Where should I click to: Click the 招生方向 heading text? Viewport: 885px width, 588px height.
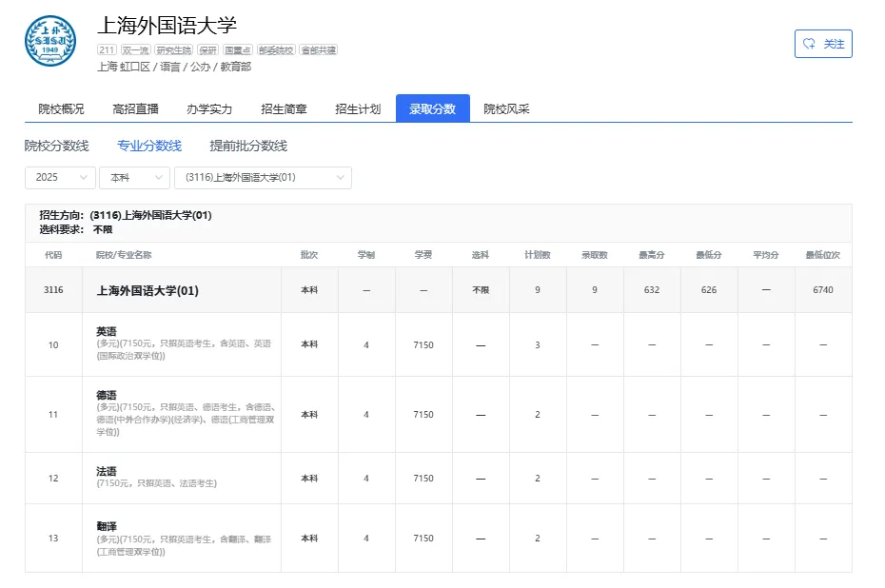pyautogui.click(x=126, y=215)
